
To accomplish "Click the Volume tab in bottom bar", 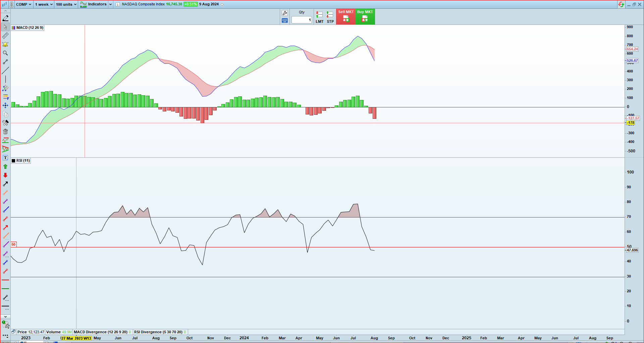I will (59, 332).
